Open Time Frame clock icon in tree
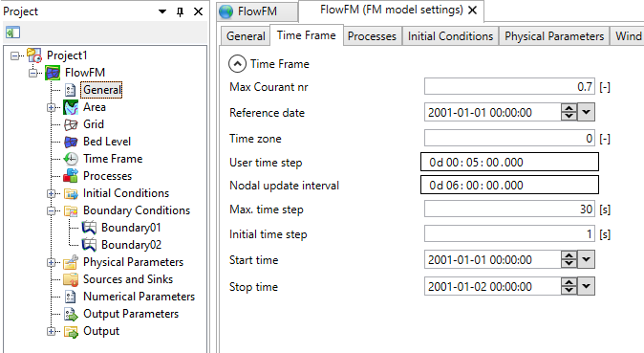Image resolution: width=644 pixels, height=353 pixels. click(x=71, y=159)
